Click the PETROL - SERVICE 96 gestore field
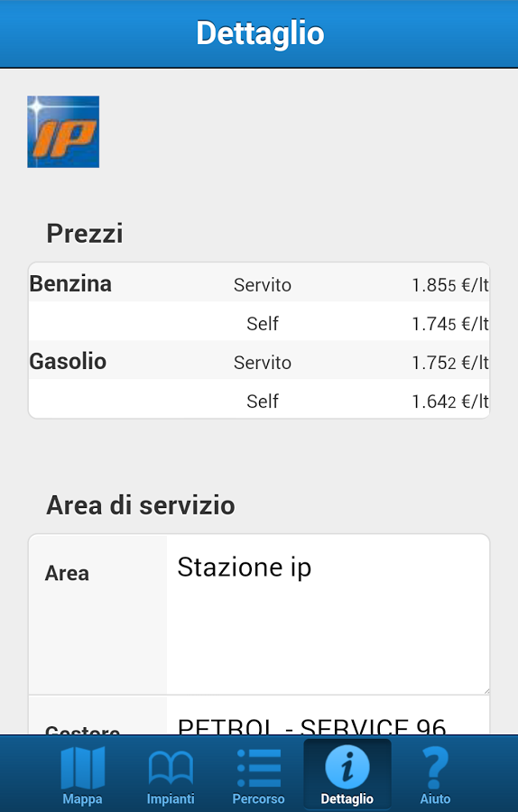 pos(328,715)
